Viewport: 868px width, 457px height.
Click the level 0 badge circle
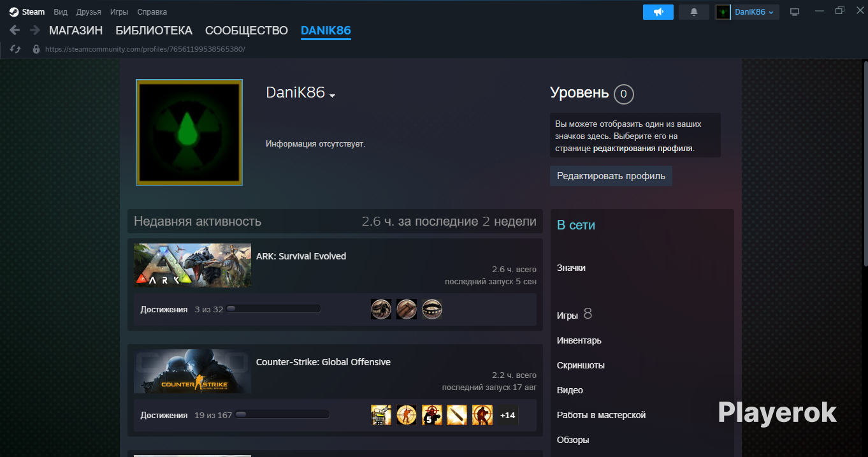(x=623, y=94)
